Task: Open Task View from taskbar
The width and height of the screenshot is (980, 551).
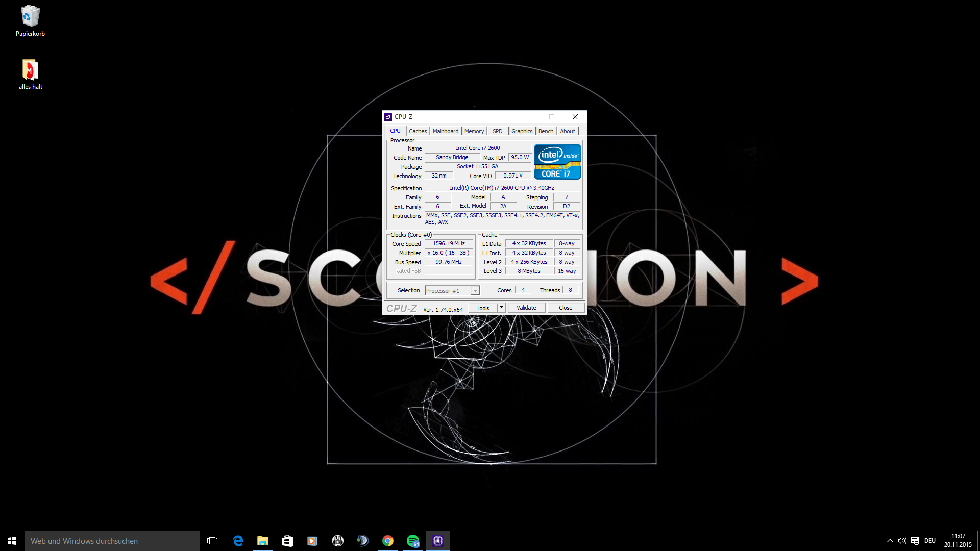Action: 212,541
